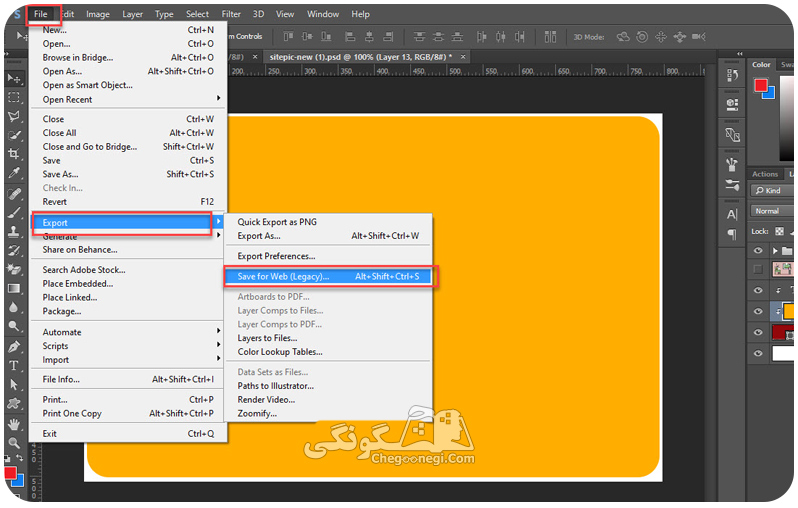Screen dimensions: 798x508
Task: Collapse the right panels with double-arrow
Action: (739, 53)
